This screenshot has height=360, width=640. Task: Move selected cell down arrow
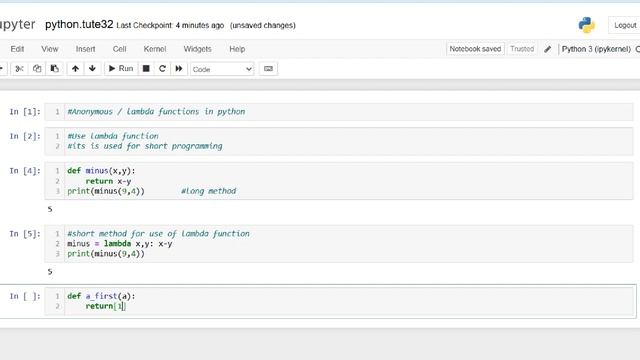92,69
